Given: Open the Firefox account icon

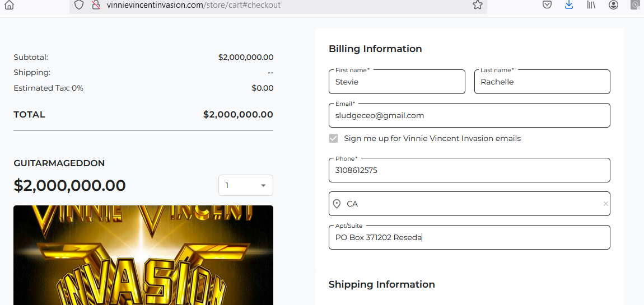Looking at the screenshot, I should point(614,5).
